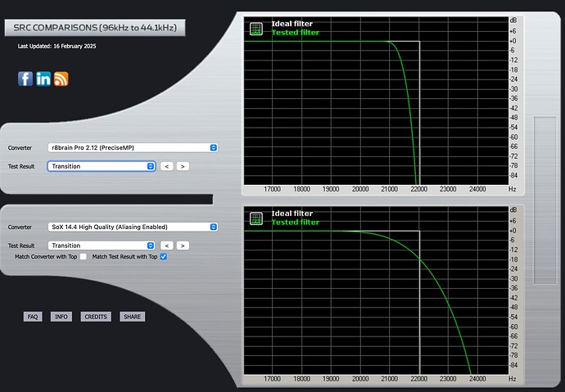Click the Match Converter with Top label
Viewport: 565px width, 392px height.
[x=46, y=257]
